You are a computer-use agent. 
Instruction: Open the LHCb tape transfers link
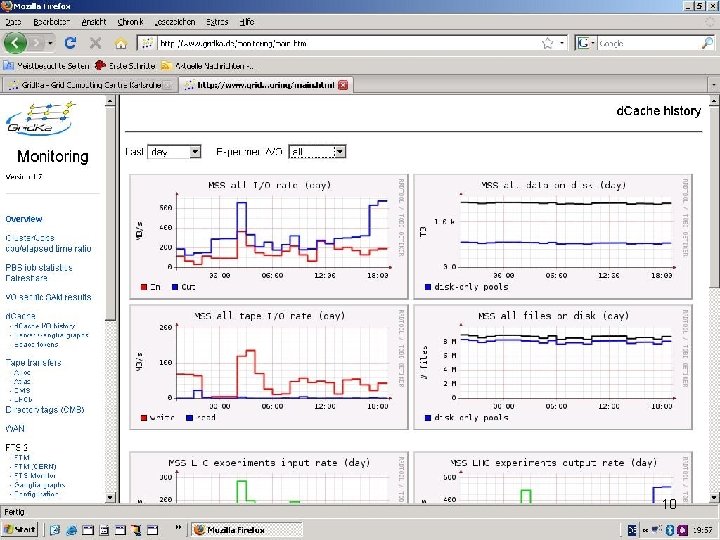pyautogui.click(x=22, y=400)
